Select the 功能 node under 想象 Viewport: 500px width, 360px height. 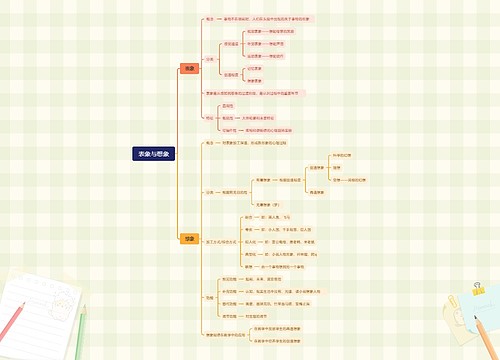209,298
